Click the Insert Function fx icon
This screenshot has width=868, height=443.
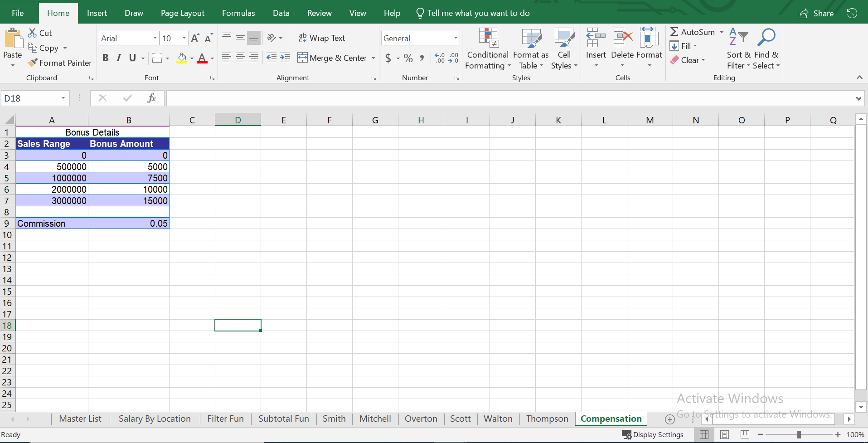click(152, 98)
